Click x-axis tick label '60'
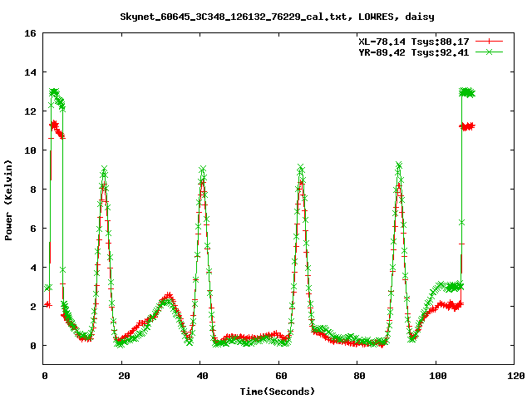 (281, 376)
